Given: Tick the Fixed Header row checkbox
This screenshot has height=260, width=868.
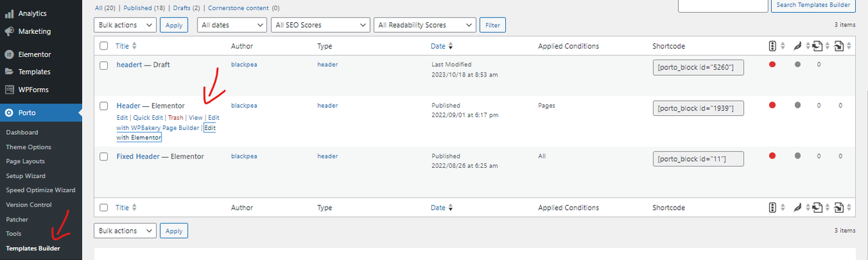Looking at the screenshot, I should pyautogui.click(x=104, y=156).
